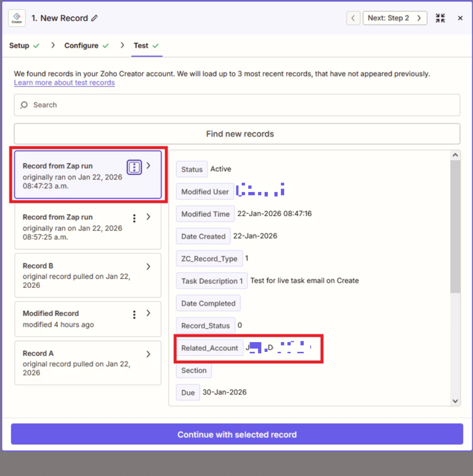473x476 pixels.
Task: Expand Record A with chevron arrow
Action: pos(148,354)
